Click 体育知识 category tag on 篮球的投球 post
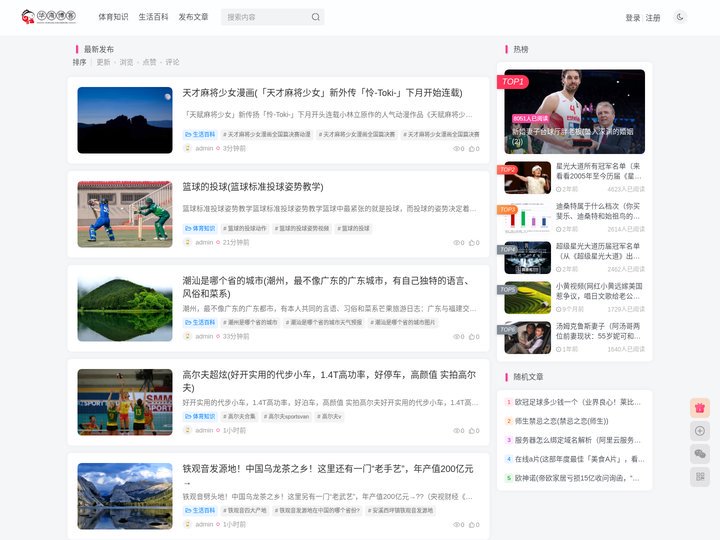Viewport: 720px width, 540px height. (x=200, y=228)
